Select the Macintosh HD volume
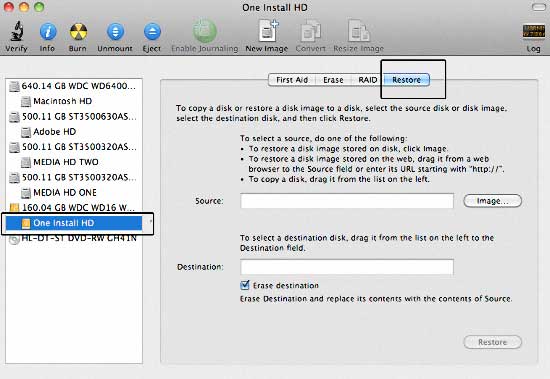 click(x=74, y=101)
